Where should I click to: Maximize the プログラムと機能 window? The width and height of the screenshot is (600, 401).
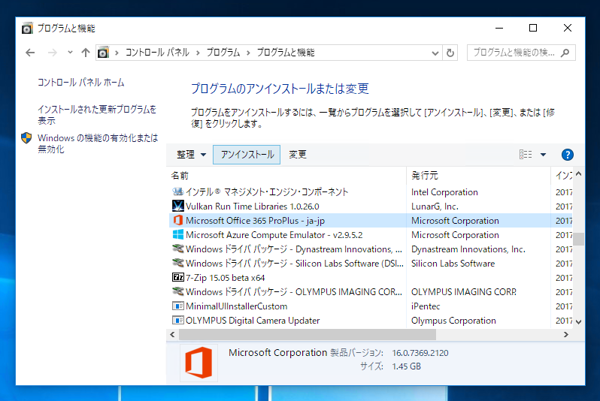click(533, 28)
